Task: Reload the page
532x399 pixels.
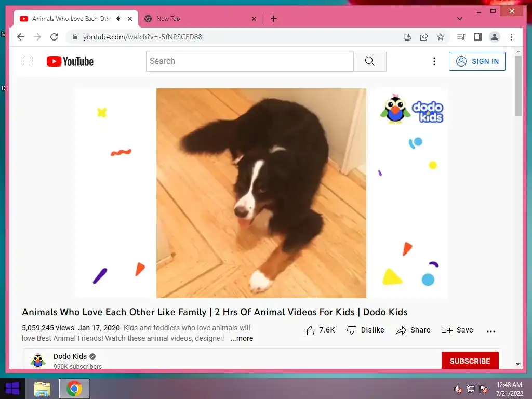Action: pyautogui.click(x=54, y=37)
